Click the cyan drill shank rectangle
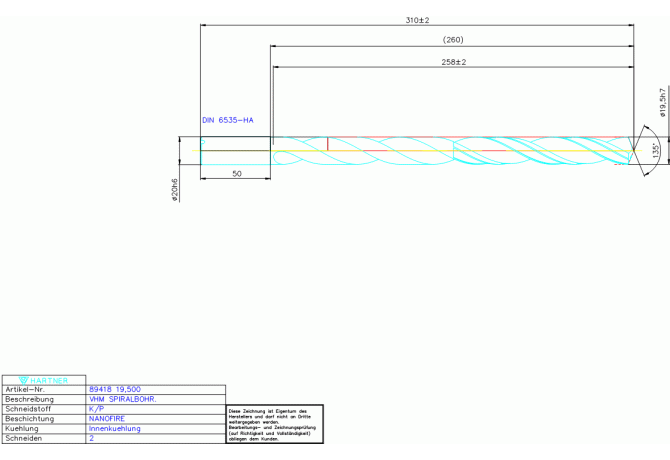Image resolution: width=670 pixels, height=460 pixels. pos(235,151)
